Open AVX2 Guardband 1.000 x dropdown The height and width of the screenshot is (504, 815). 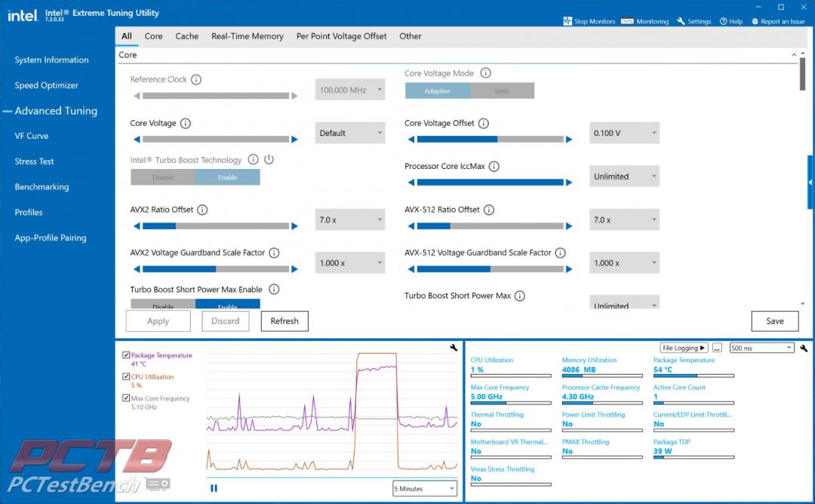click(350, 263)
